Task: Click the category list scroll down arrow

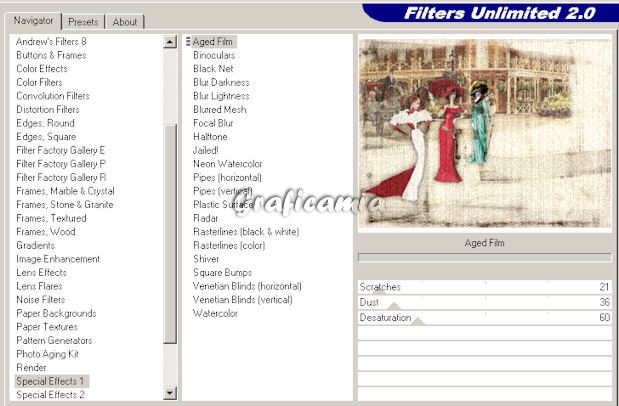Action: pos(170,393)
